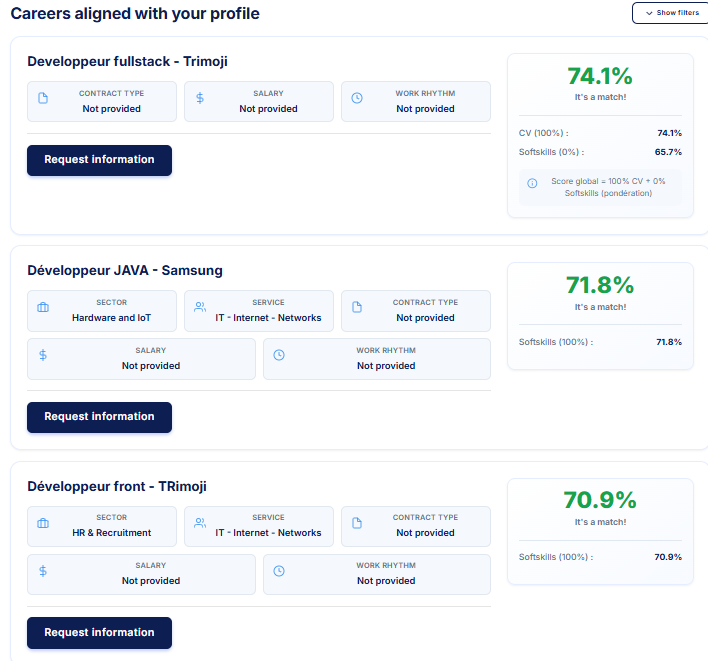The width and height of the screenshot is (708, 661).
Task: Click the Show filters chevron arrow
Action: tap(649, 13)
